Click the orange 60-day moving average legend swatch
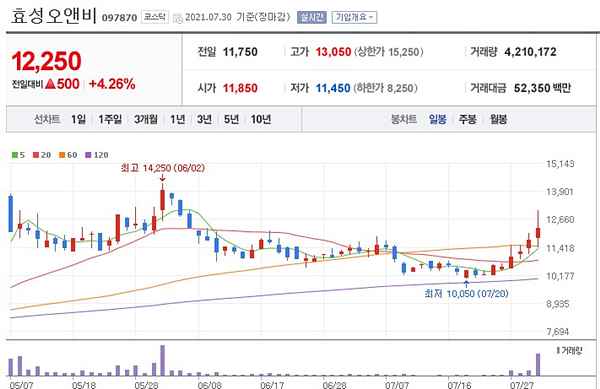This screenshot has width=600, height=389. [x=62, y=155]
